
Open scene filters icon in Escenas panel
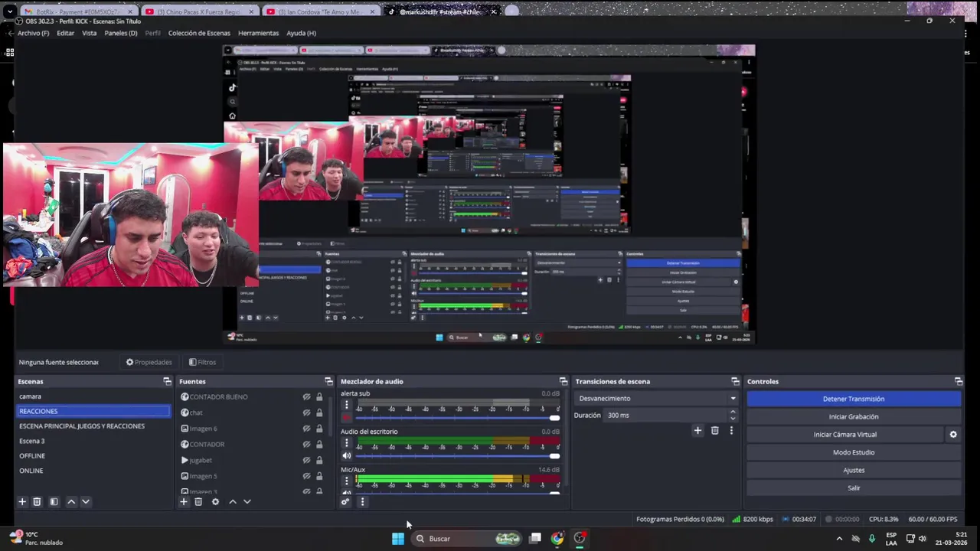click(54, 502)
